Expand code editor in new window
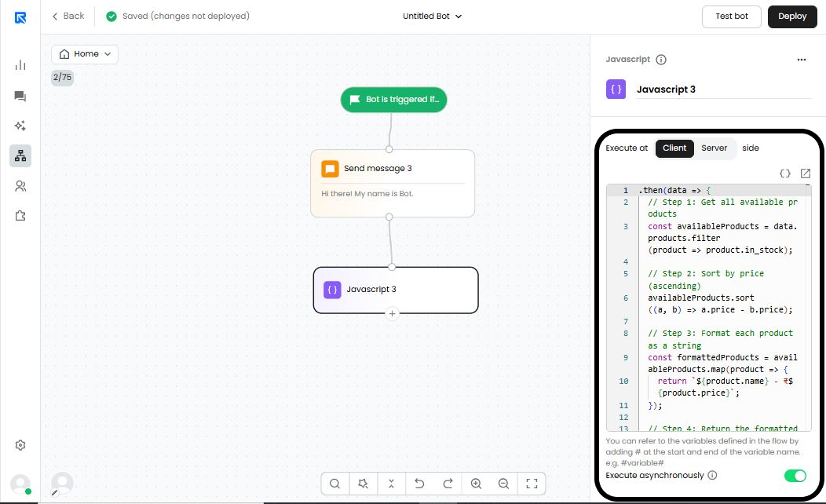 click(805, 173)
